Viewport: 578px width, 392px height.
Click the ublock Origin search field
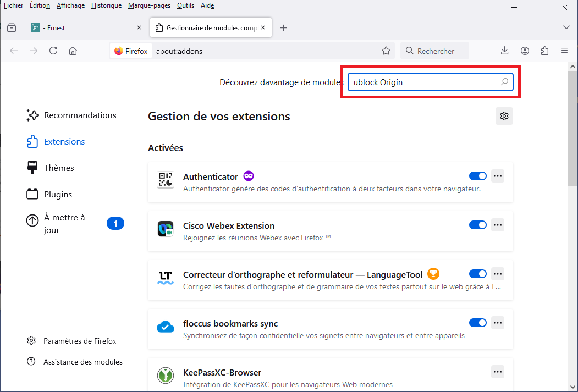pyautogui.click(x=423, y=82)
